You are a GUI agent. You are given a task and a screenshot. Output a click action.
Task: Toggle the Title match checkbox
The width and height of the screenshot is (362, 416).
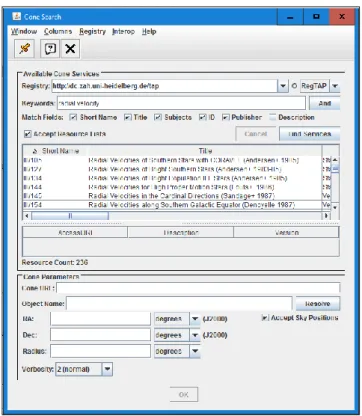[127, 117]
